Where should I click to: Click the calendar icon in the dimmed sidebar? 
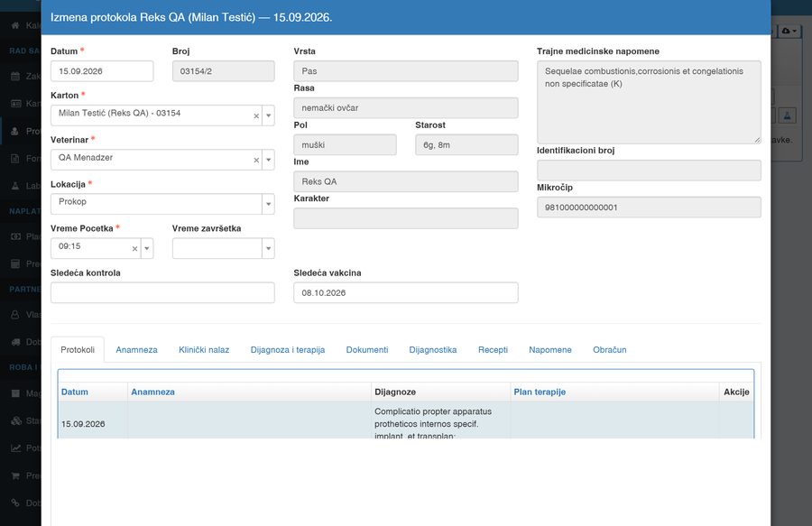point(15,76)
